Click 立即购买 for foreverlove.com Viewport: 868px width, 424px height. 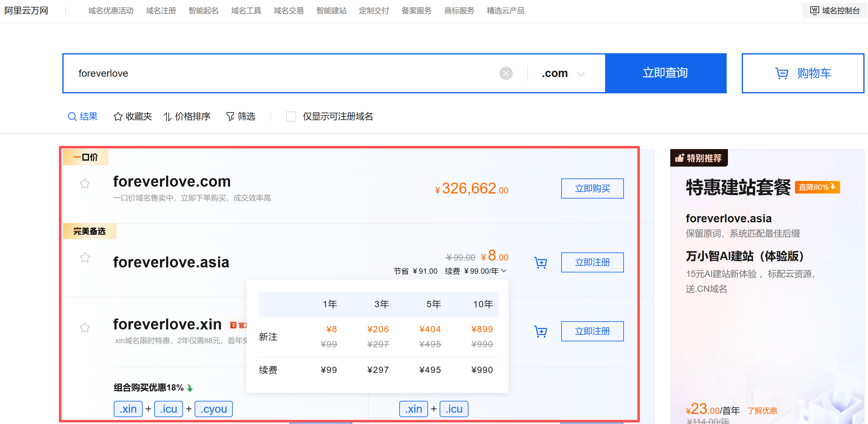click(x=592, y=189)
